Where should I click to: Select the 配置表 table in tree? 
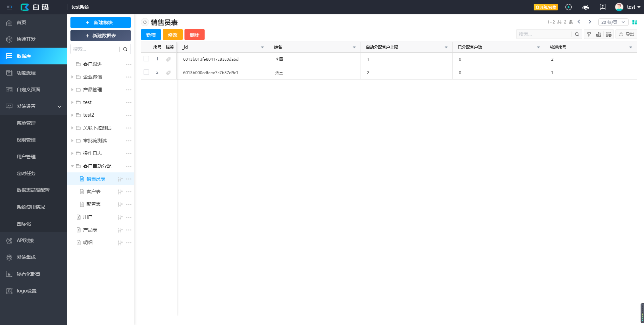94,204
